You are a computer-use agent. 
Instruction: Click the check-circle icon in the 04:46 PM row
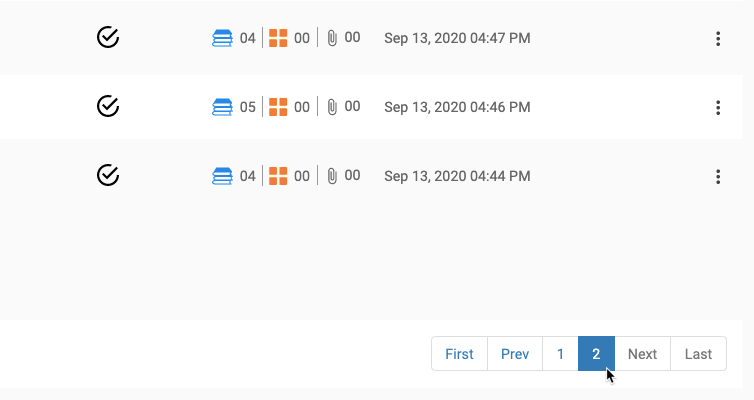pos(108,106)
